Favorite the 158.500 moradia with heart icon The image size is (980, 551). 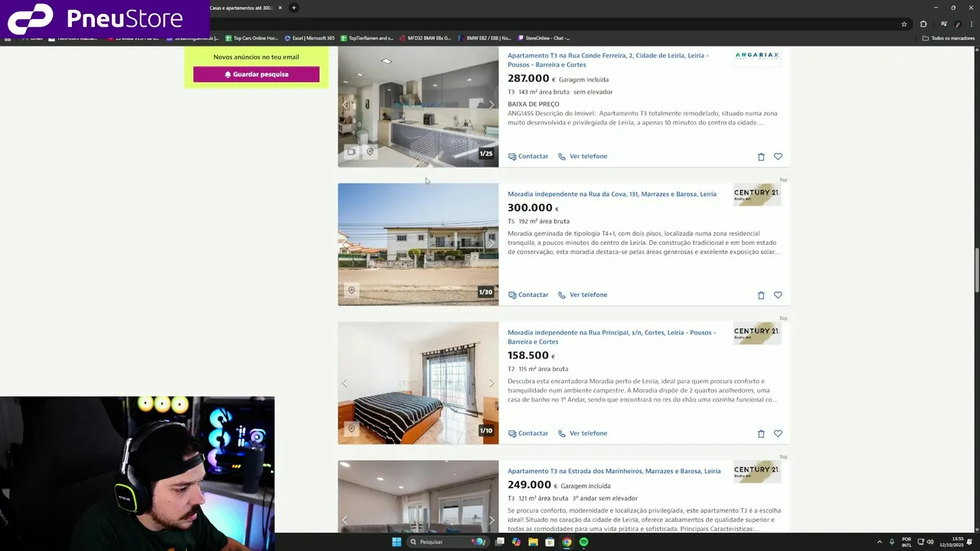(778, 434)
